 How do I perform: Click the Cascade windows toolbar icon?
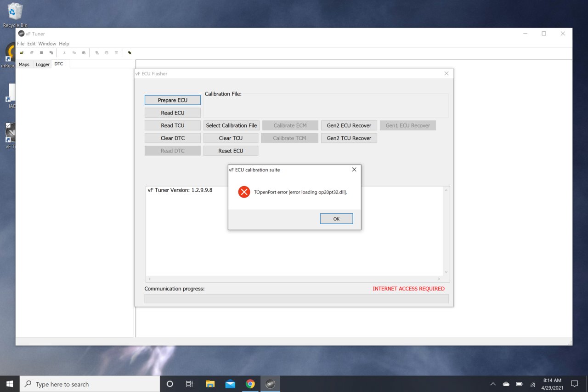tap(97, 53)
